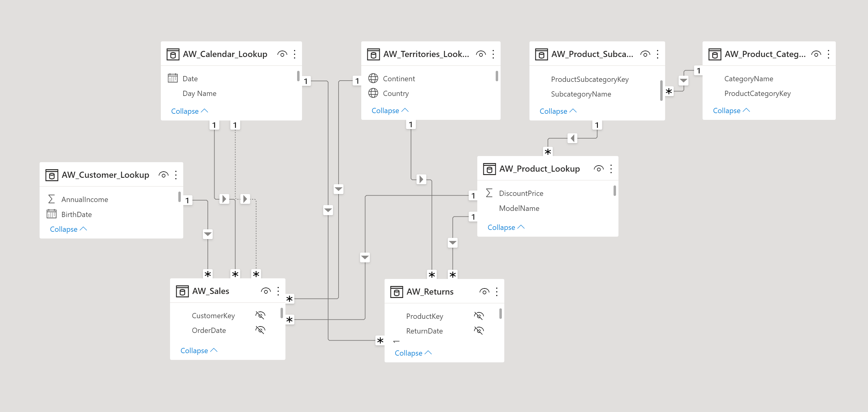
Task: Select the SubcategoryName field
Action: click(x=581, y=94)
